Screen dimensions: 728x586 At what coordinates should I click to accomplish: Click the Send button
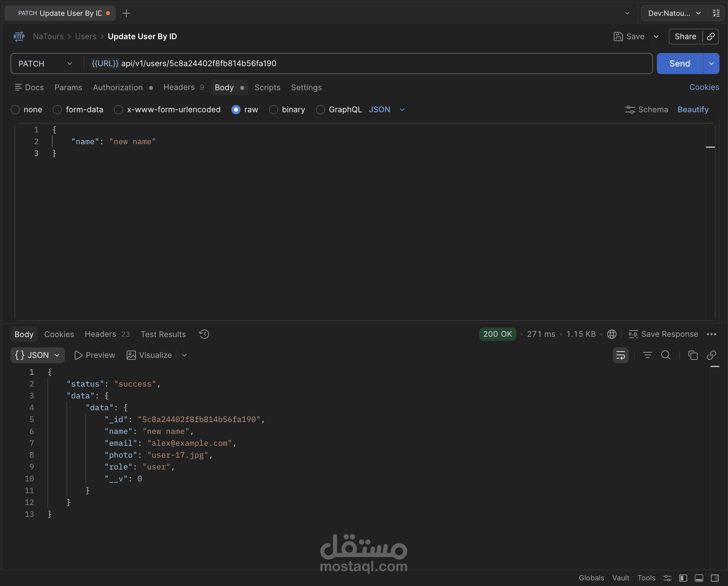[679, 64]
